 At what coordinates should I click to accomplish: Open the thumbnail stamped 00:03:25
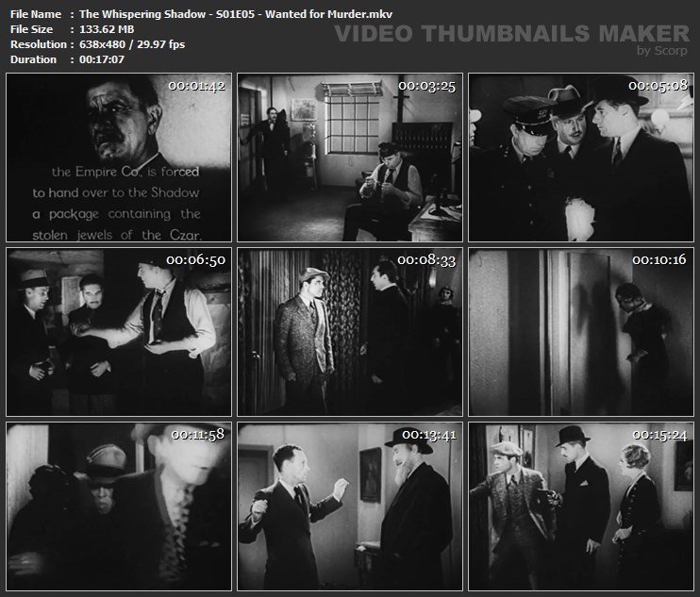point(350,158)
